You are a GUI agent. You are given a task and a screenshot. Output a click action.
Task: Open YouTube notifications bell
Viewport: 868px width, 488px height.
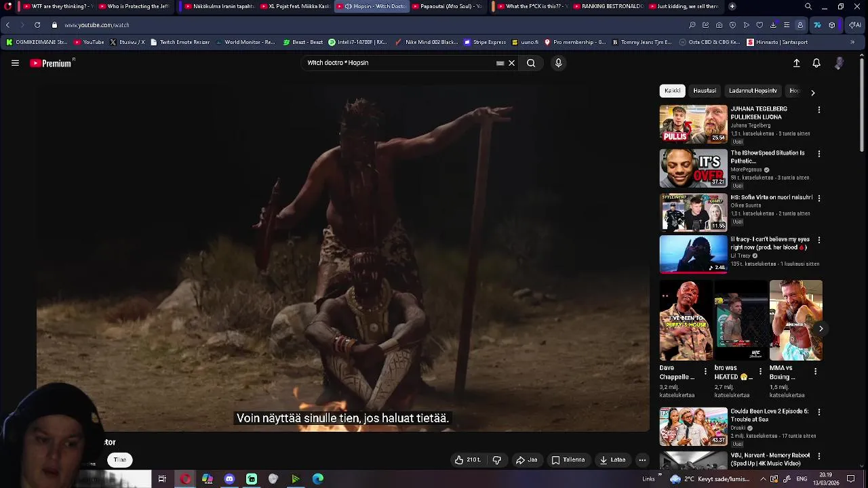click(816, 63)
